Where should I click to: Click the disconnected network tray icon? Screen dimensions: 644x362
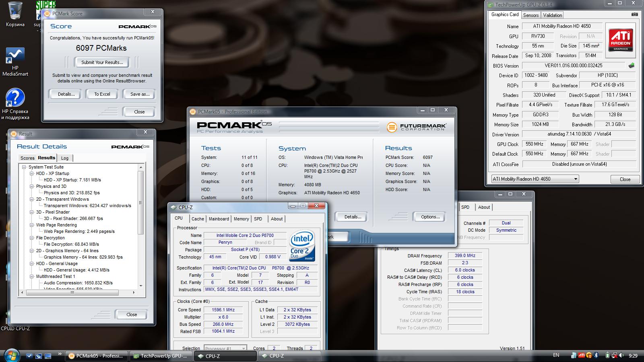pos(615,356)
